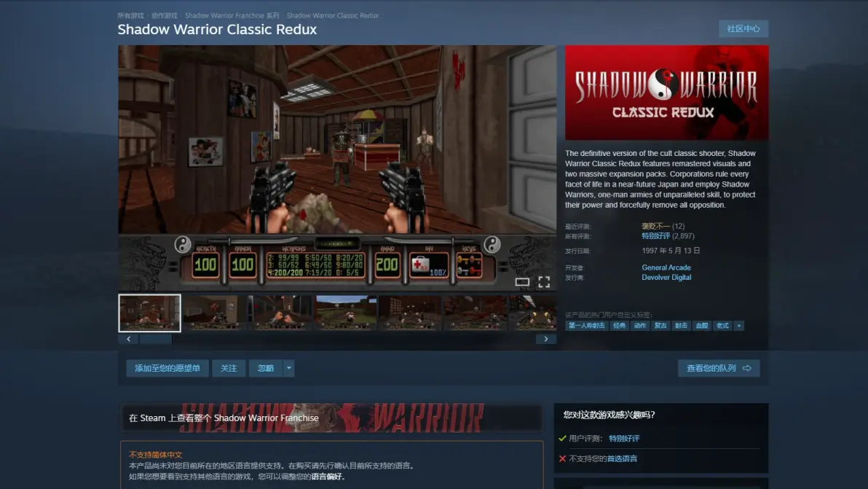The image size is (868, 489).
Task: Select the 射击 tag
Action: pos(681,326)
